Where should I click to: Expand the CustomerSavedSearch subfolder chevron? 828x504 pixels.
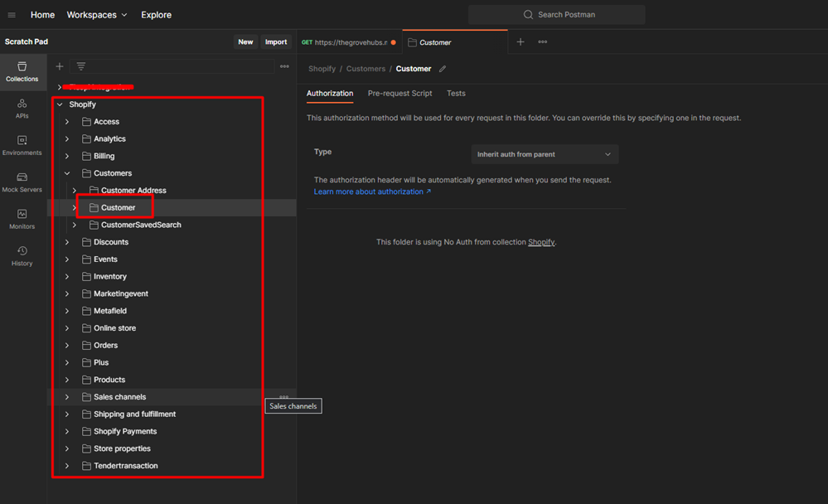pos(75,225)
